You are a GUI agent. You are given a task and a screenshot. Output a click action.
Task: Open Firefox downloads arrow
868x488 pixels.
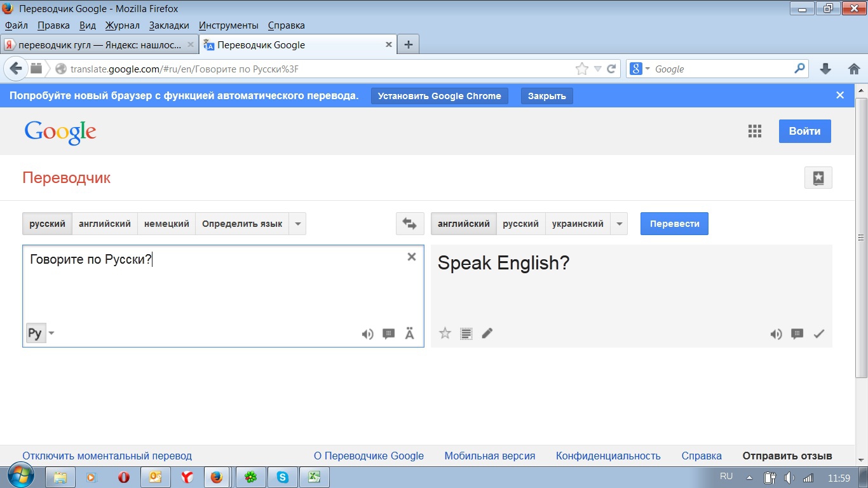point(825,69)
